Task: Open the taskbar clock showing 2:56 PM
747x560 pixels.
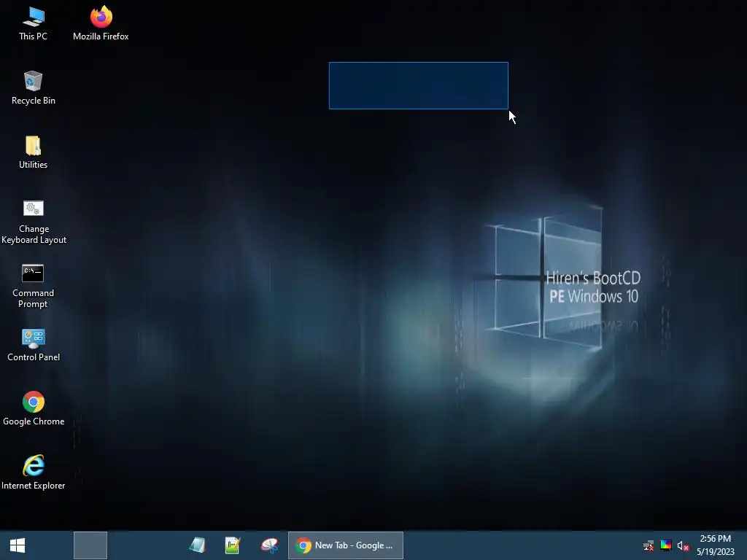Action: click(x=715, y=545)
